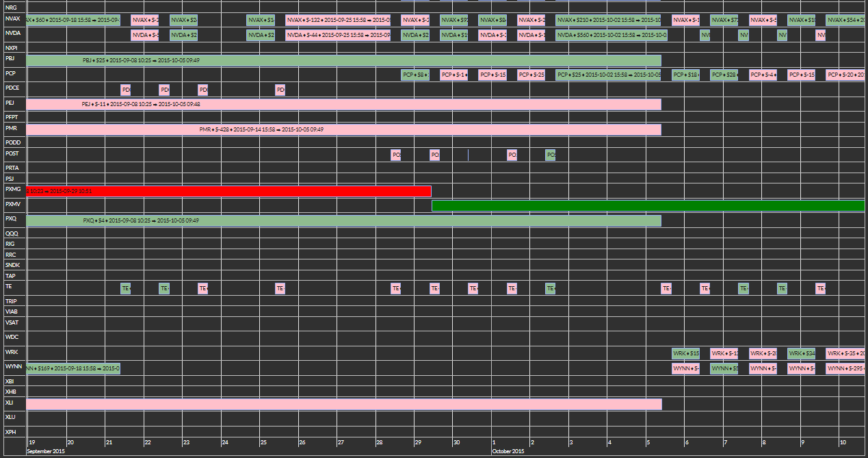
Task: Click the WRK $-35 trade bar
Action: click(845, 353)
